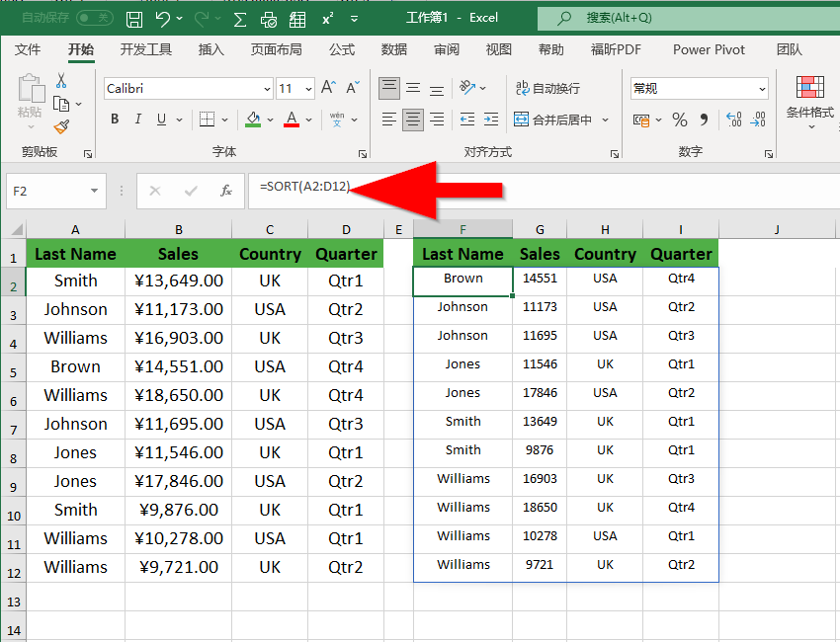Apply the green fill color bucket
Image resolution: width=840 pixels, height=642 pixels.
pyautogui.click(x=253, y=120)
